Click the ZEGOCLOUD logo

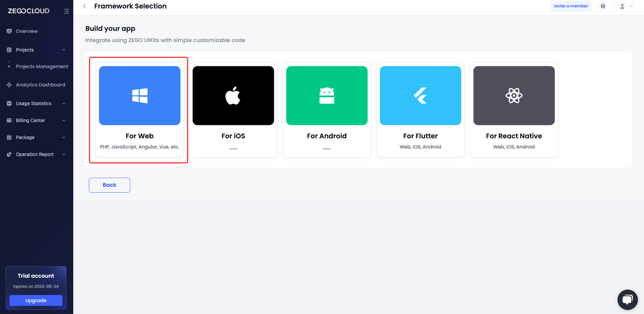pyautogui.click(x=29, y=11)
